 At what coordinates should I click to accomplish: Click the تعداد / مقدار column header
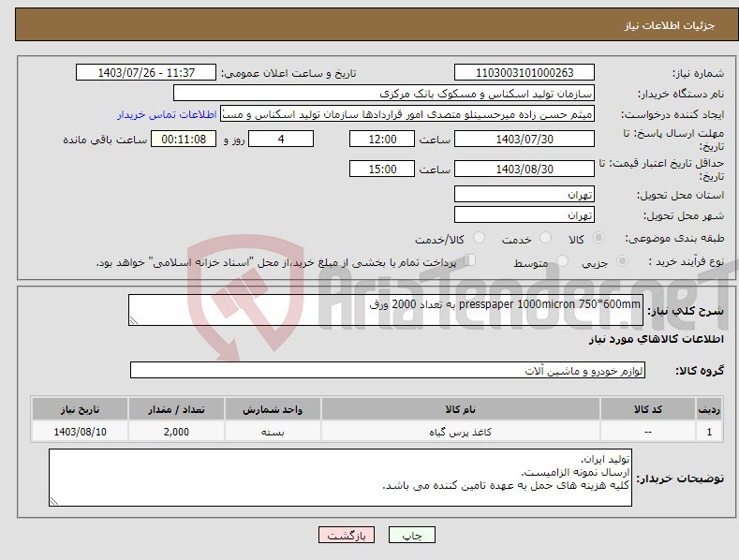pyautogui.click(x=176, y=409)
